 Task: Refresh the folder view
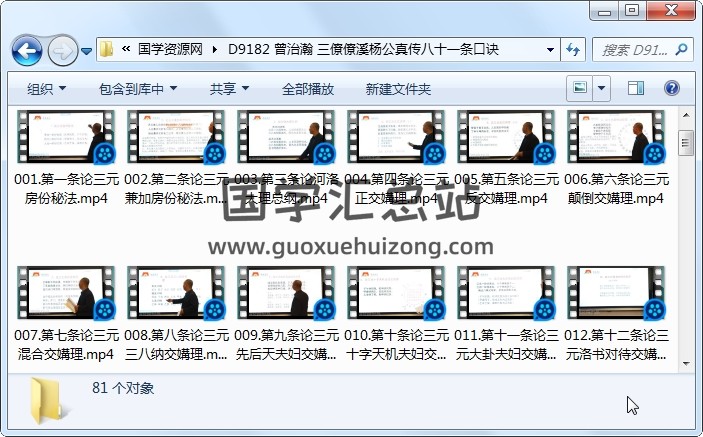coord(573,49)
